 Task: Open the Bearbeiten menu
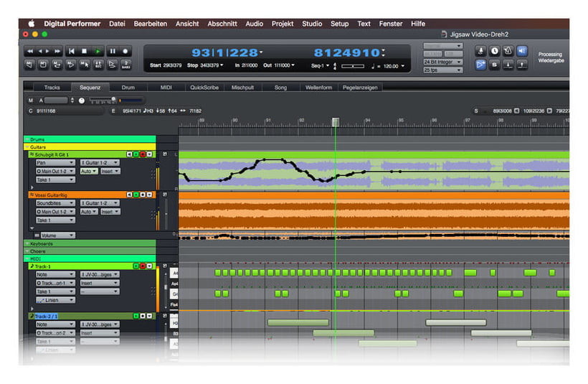[x=151, y=24]
